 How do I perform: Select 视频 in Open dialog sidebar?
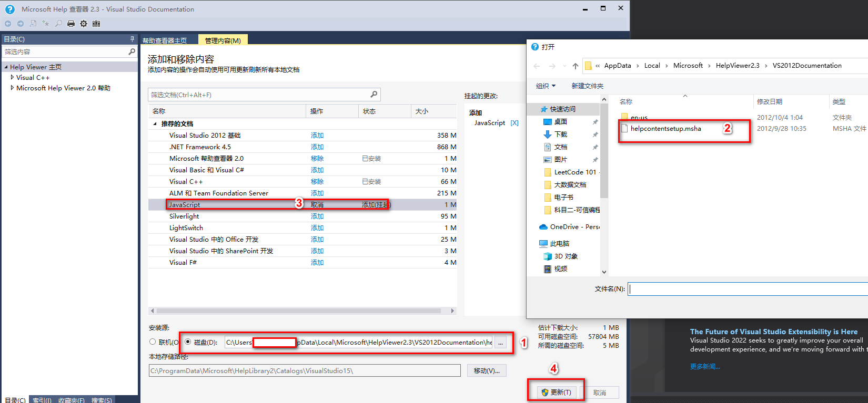coord(556,268)
